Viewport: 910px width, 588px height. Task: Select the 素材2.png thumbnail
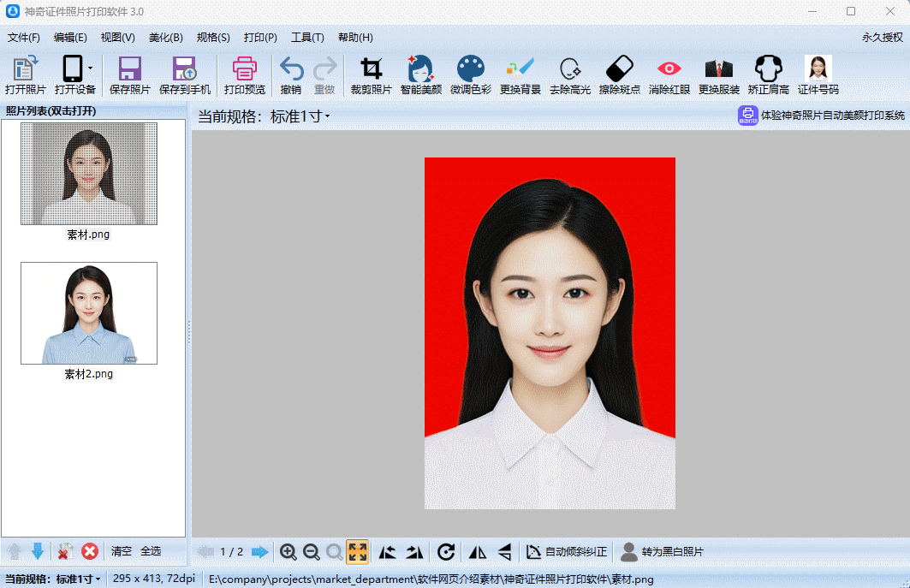(89, 313)
